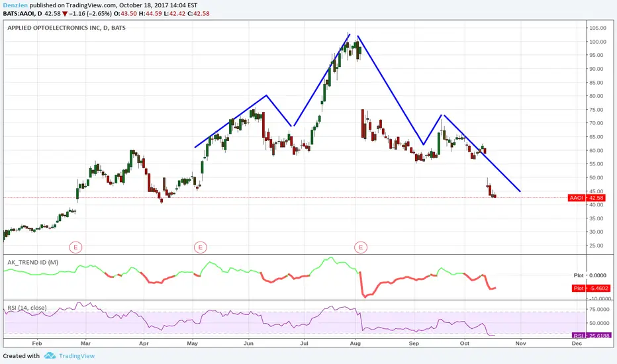Click the 70.00 price axis label
Image resolution: width=617 pixels, height=364 pixels.
tap(597, 123)
